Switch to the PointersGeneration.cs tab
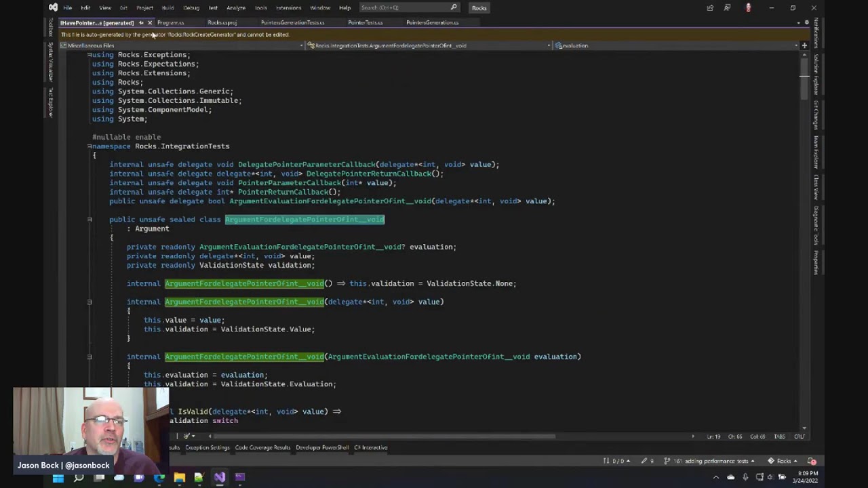 (432, 22)
